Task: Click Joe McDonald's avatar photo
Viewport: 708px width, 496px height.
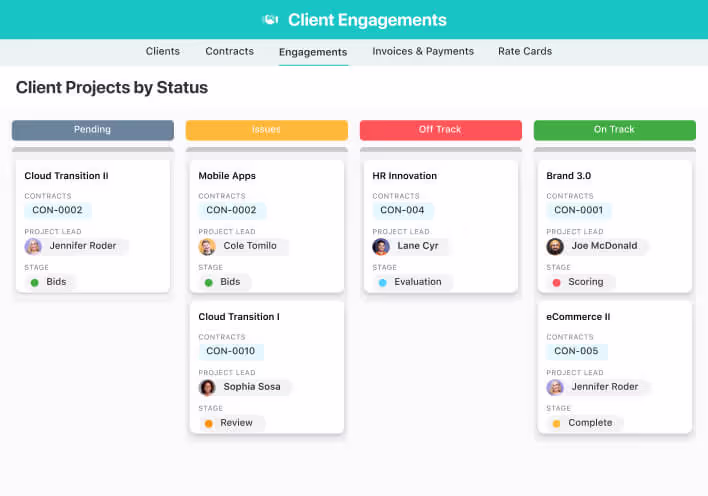Action: point(555,246)
